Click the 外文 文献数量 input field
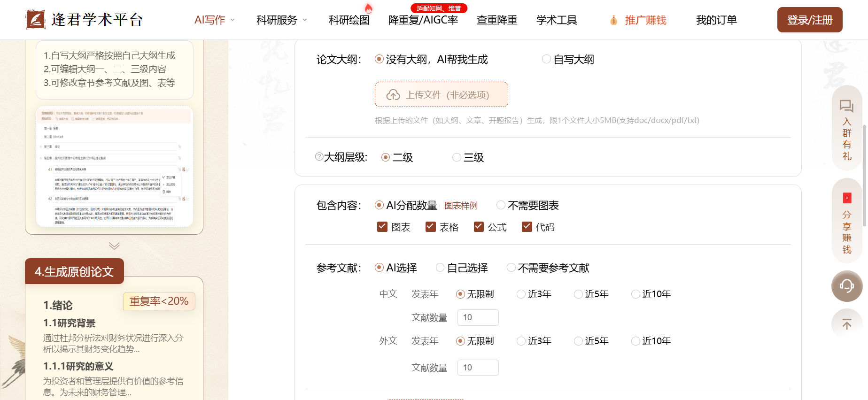Screen dimensions: 868x400 click(478, 368)
